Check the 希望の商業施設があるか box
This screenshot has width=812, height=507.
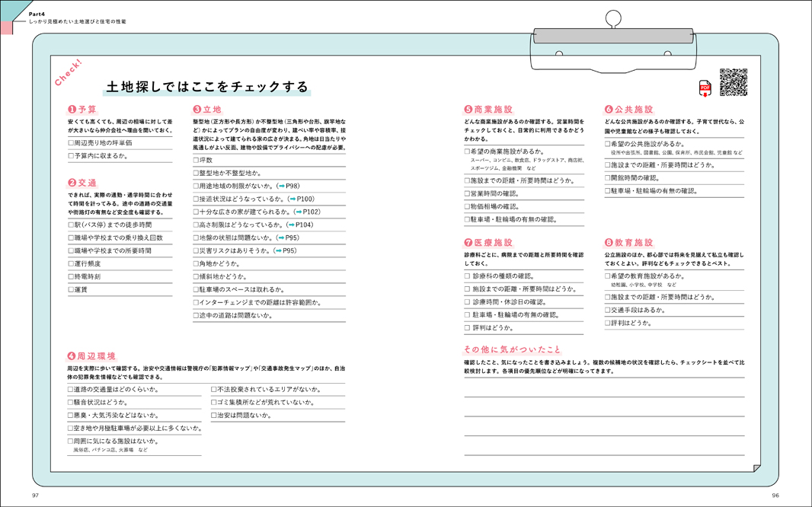pyautogui.click(x=467, y=151)
